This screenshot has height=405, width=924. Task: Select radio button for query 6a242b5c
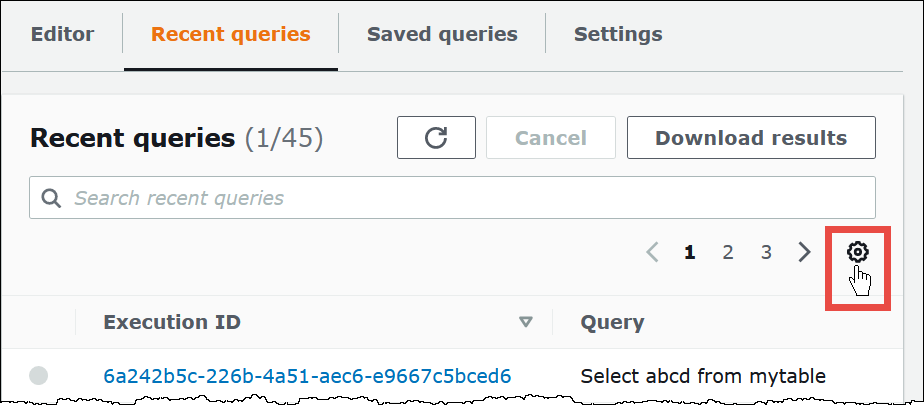coord(38,376)
